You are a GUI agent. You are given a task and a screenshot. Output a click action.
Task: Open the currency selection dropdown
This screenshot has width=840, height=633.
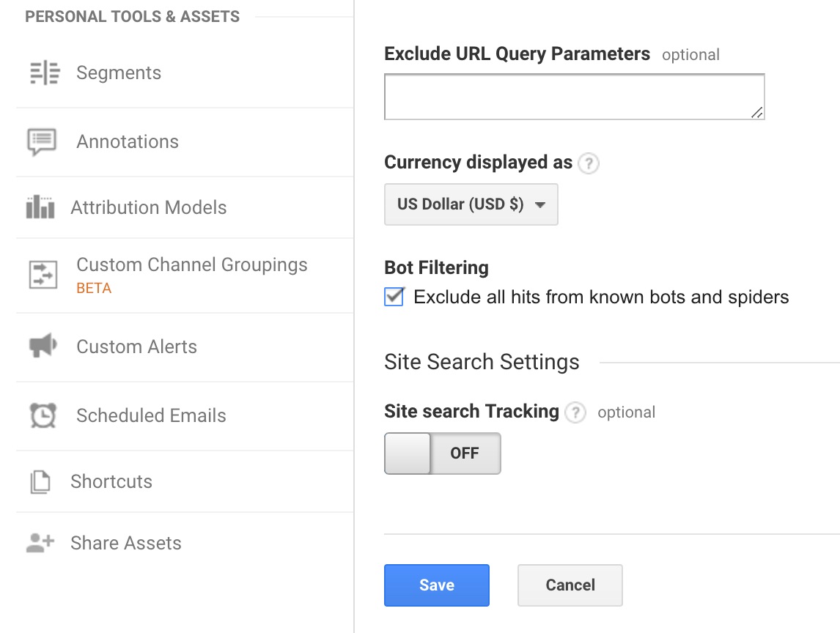[x=470, y=204]
